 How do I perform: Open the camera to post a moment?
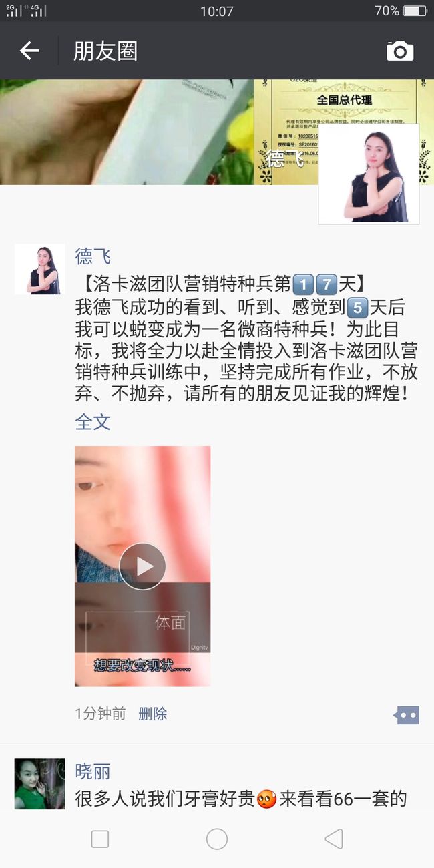(x=400, y=51)
